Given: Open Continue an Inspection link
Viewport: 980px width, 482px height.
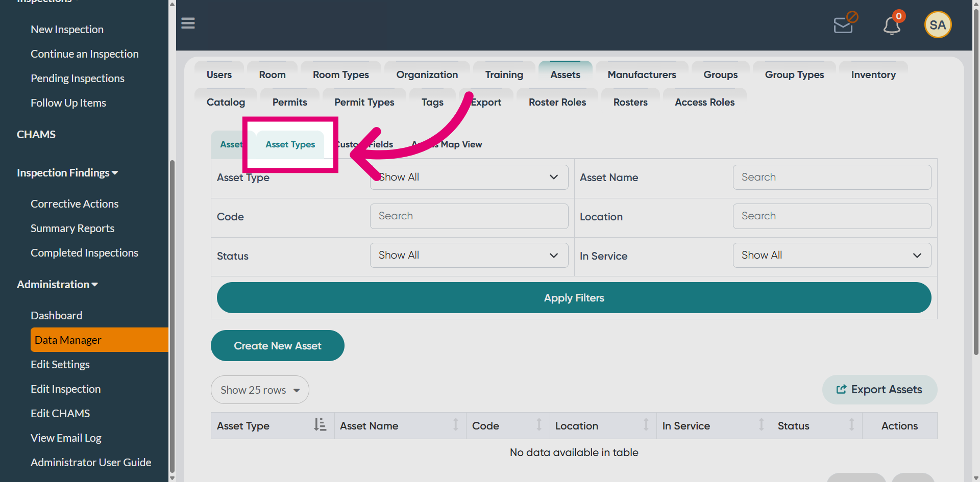Looking at the screenshot, I should pos(85,54).
